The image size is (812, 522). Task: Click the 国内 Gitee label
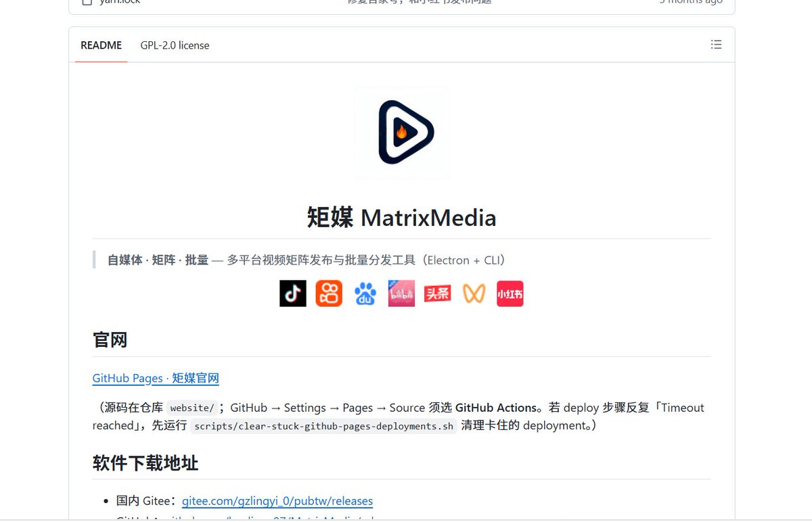146,501
